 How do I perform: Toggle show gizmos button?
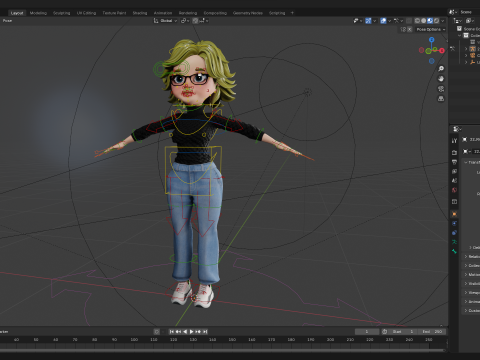pyautogui.click(x=368, y=21)
